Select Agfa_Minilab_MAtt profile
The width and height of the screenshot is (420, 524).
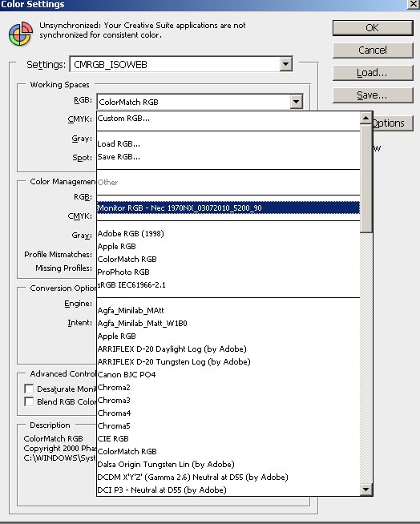click(x=228, y=310)
